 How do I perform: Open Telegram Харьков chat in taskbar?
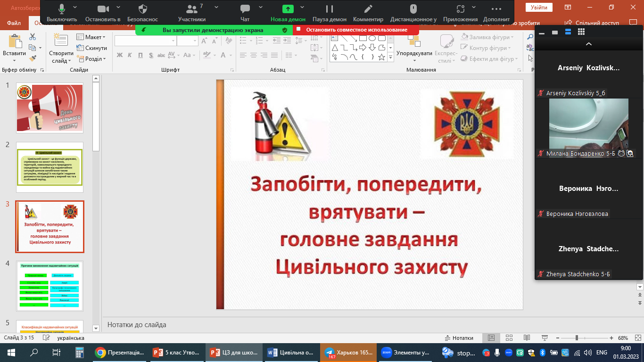[x=349, y=353]
